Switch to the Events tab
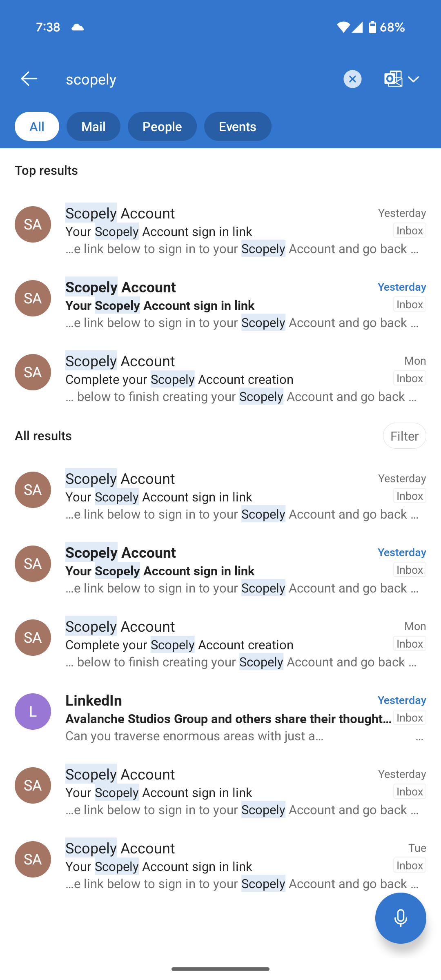The height and width of the screenshot is (980, 441). point(238,127)
